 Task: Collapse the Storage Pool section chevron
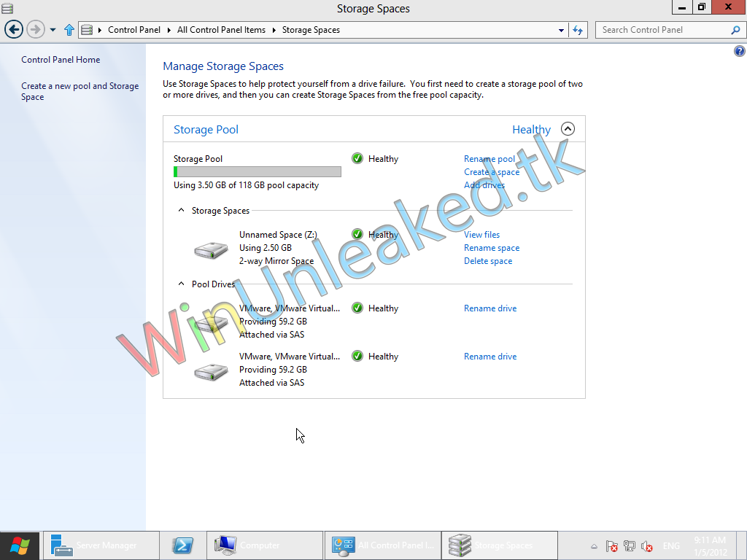[x=568, y=129]
